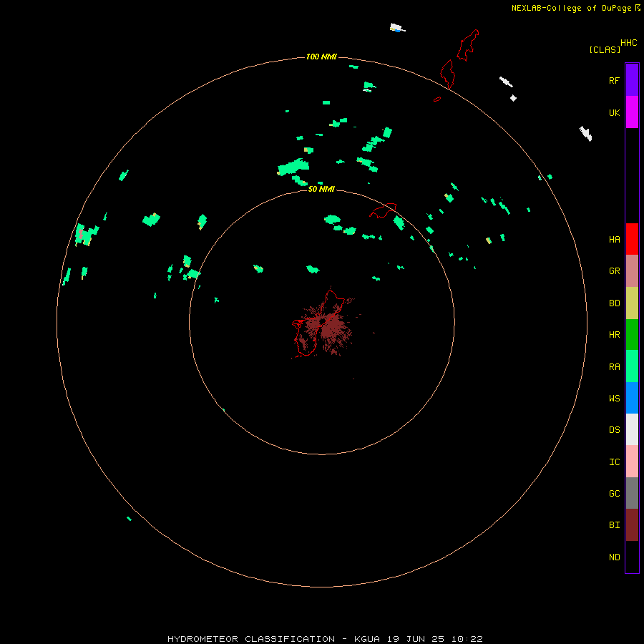Click the BI brown legend swatch
Screen dimensions: 644x644
coord(632,525)
